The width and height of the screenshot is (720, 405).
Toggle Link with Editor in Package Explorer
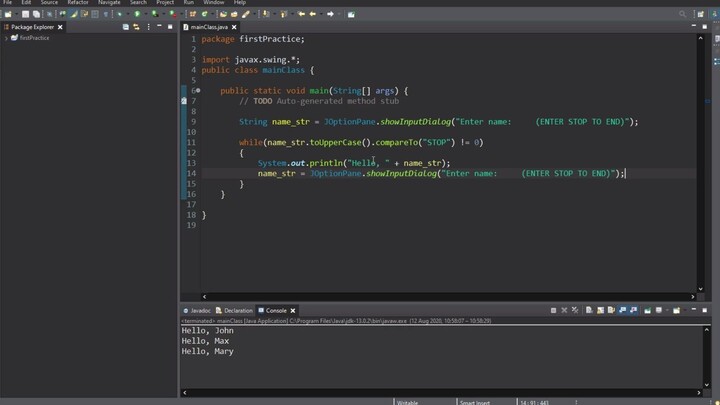click(136, 27)
